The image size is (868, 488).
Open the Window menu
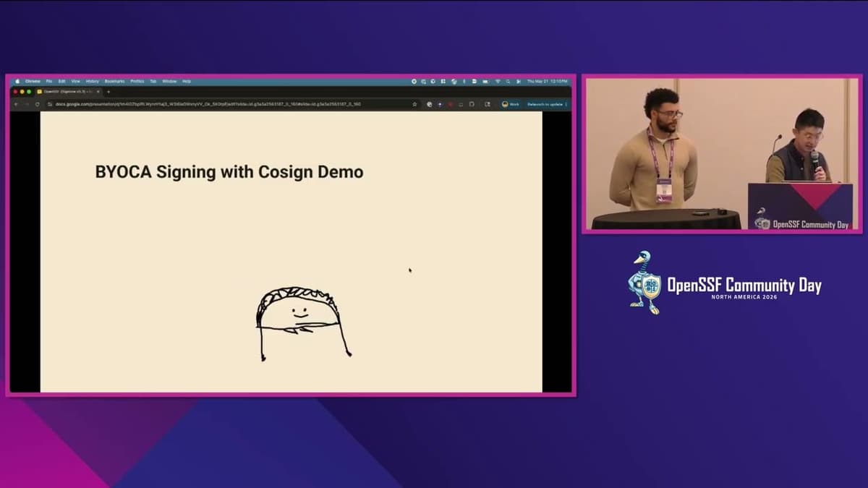[x=169, y=81]
